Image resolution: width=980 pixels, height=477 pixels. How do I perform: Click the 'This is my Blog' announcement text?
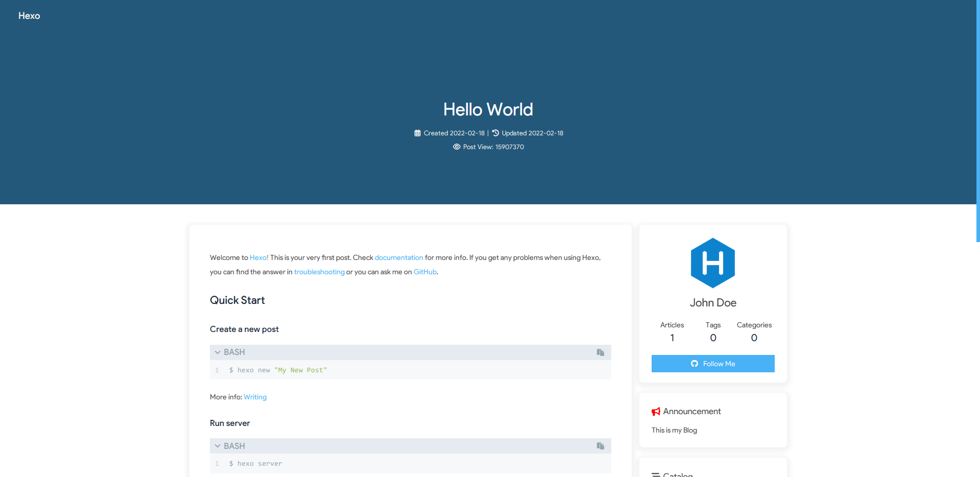click(x=674, y=430)
